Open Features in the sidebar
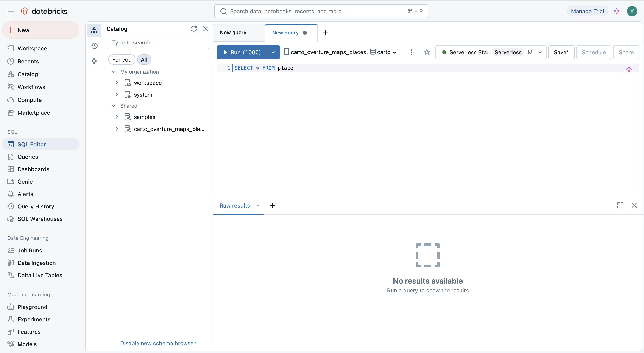The image size is (644, 353). [x=40, y=332]
